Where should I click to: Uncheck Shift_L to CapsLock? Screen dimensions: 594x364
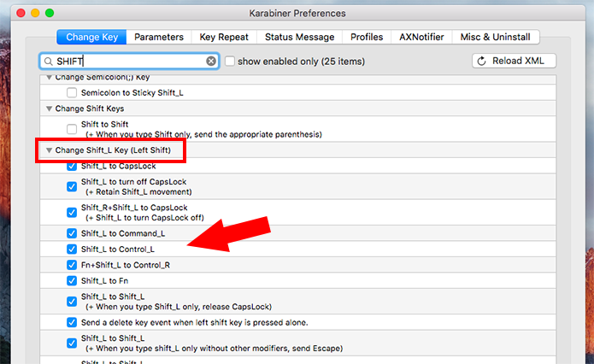click(x=72, y=166)
